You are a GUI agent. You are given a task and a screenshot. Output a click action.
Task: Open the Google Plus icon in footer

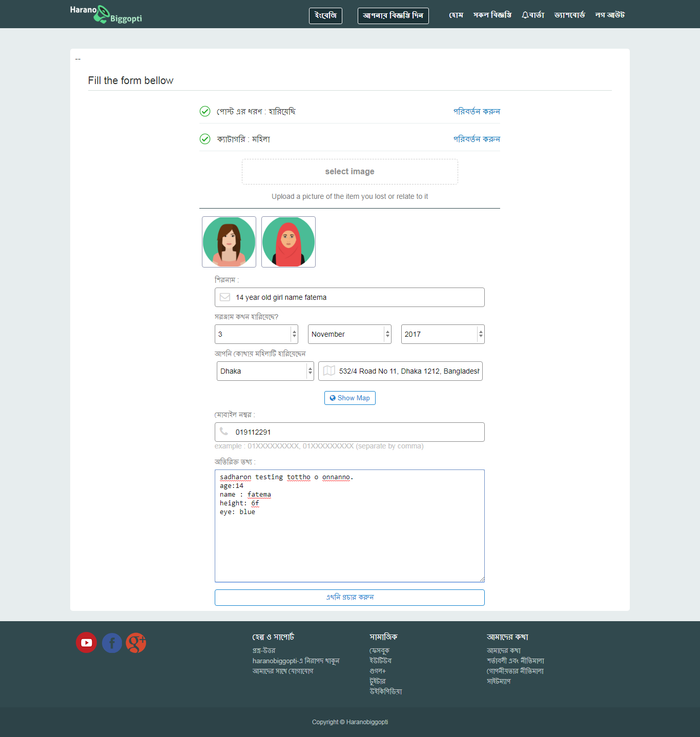[x=136, y=643]
